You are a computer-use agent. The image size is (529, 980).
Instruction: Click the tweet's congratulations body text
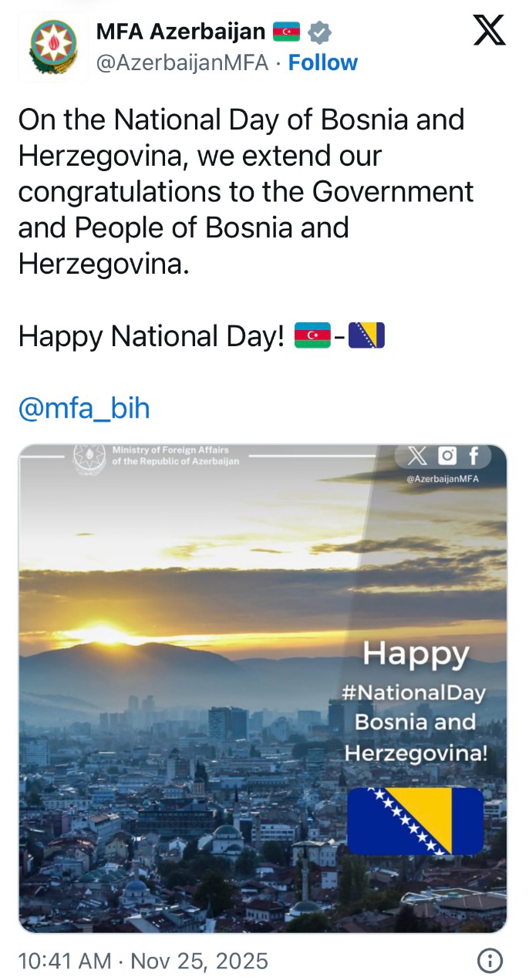tap(239, 191)
